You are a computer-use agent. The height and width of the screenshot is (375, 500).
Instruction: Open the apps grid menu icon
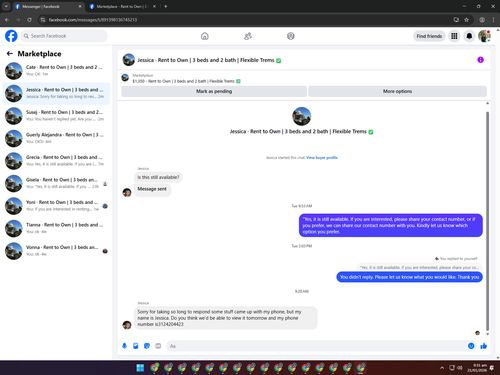pyautogui.click(x=454, y=36)
